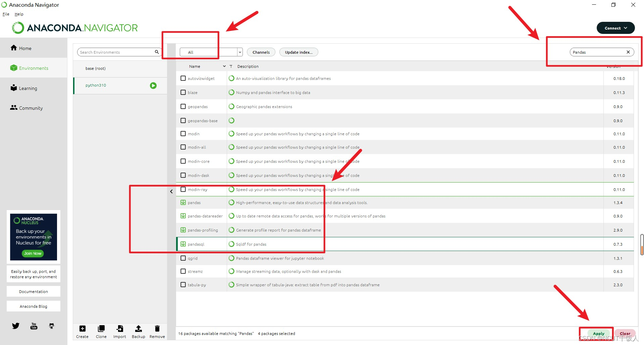Uncheck the pandas-datareader checkbox
This screenshot has width=644, height=345.
pos(183,216)
